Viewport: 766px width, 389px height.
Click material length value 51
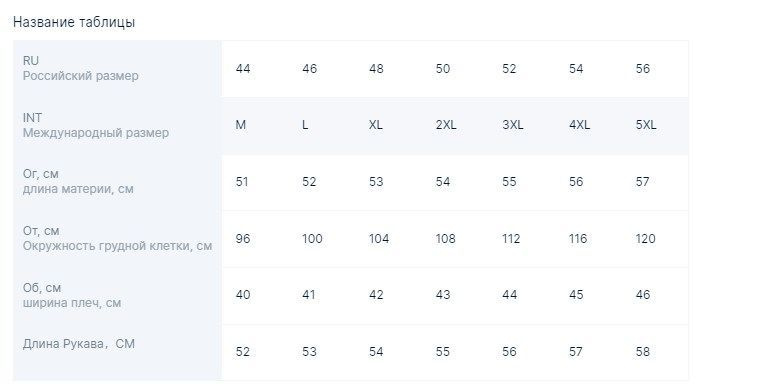click(x=242, y=182)
